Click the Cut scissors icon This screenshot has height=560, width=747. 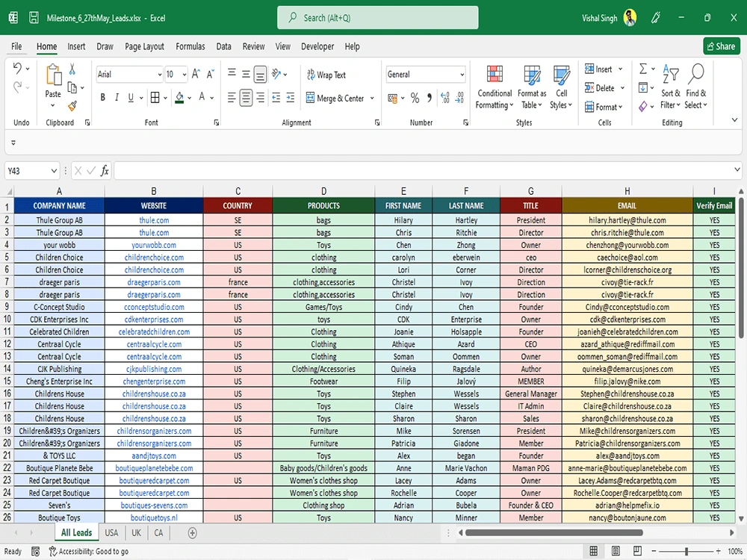click(x=72, y=69)
